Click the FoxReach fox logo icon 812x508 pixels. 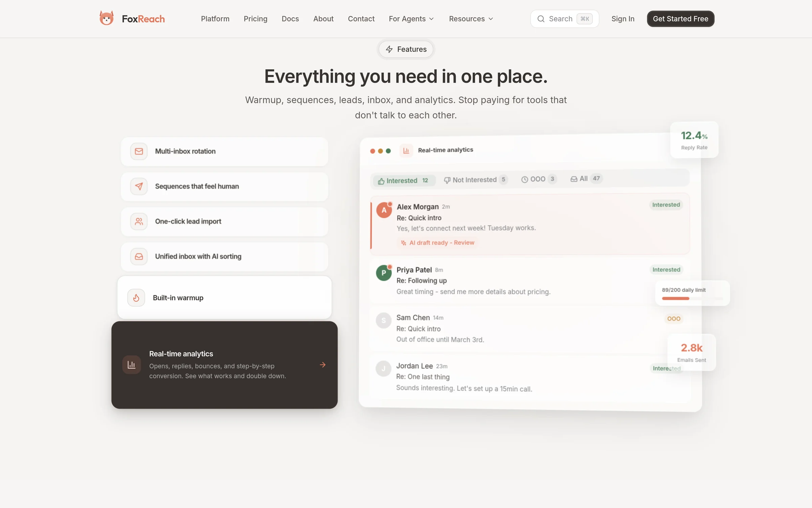(107, 18)
